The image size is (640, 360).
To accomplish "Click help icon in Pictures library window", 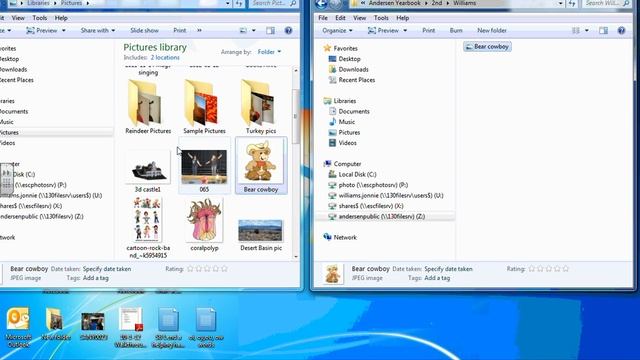I will point(288,30).
